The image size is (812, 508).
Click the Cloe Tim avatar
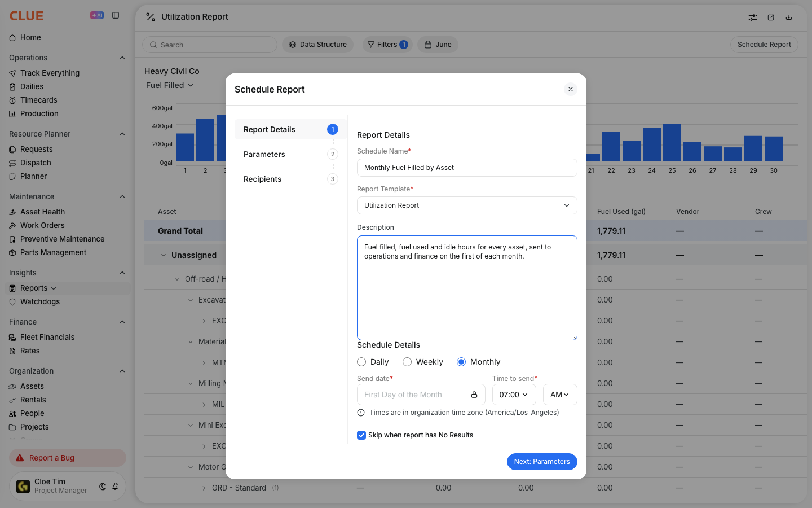pyautogui.click(x=23, y=486)
